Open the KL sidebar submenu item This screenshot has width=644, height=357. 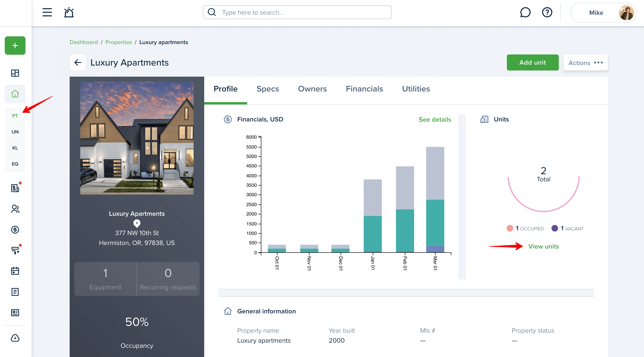pyautogui.click(x=15, y=148)
